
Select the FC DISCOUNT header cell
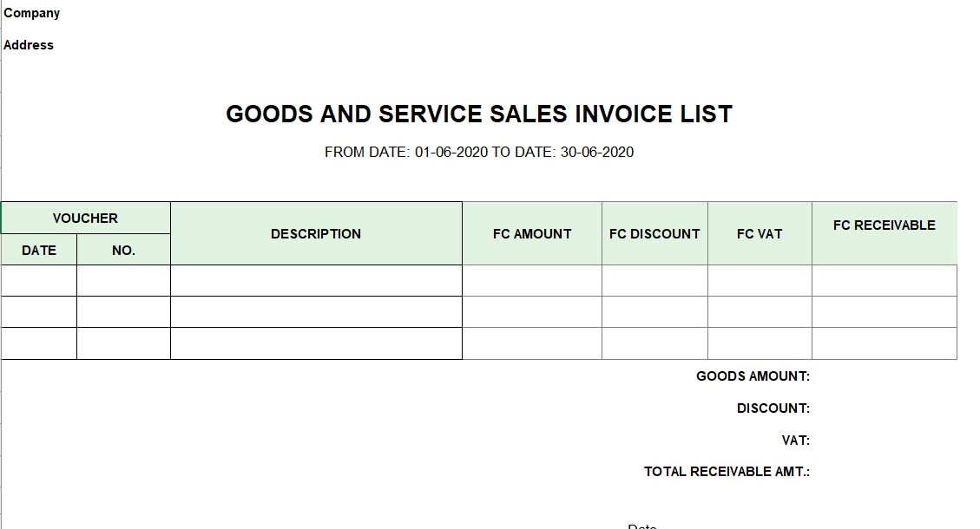tap(654, 233)
